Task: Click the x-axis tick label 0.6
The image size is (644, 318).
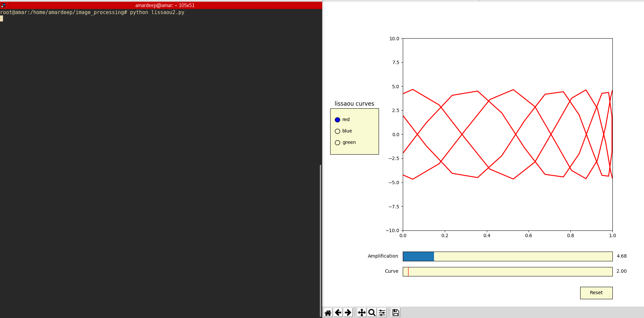Action: click(529, 235)
